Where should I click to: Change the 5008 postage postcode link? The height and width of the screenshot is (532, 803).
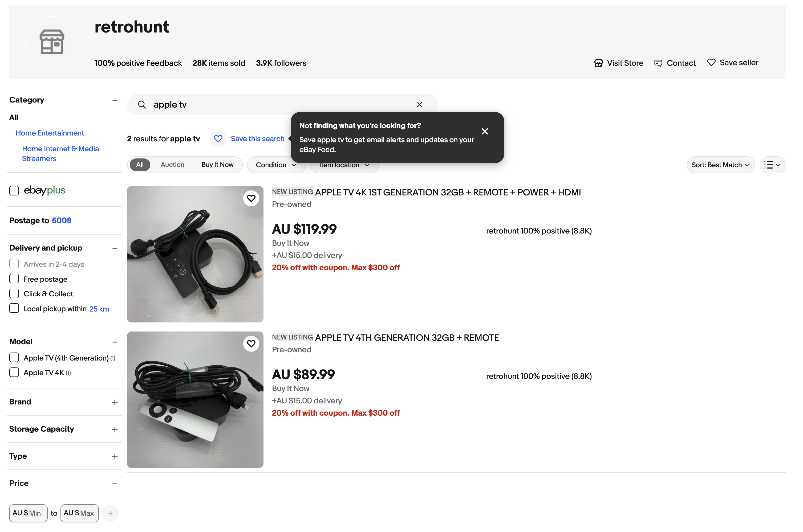pos(62,220)
